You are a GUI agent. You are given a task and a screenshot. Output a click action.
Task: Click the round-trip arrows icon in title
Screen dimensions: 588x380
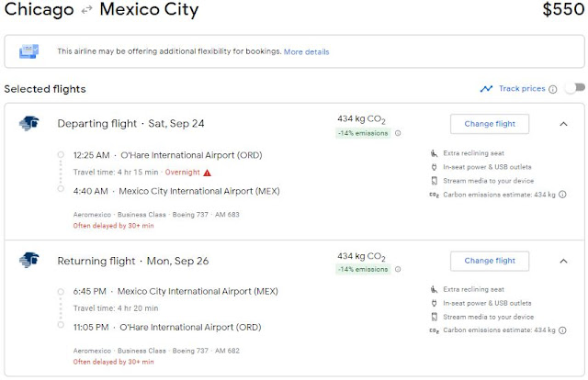coord(85,12)
